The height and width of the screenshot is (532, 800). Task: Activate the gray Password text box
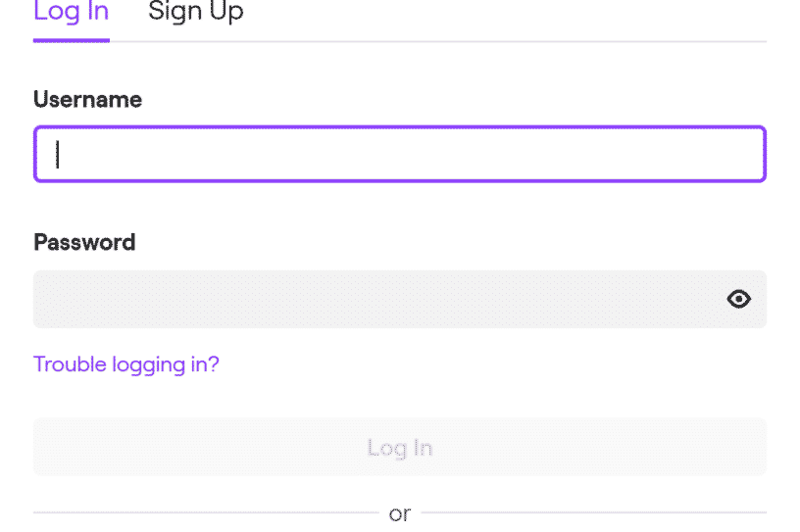400,300
